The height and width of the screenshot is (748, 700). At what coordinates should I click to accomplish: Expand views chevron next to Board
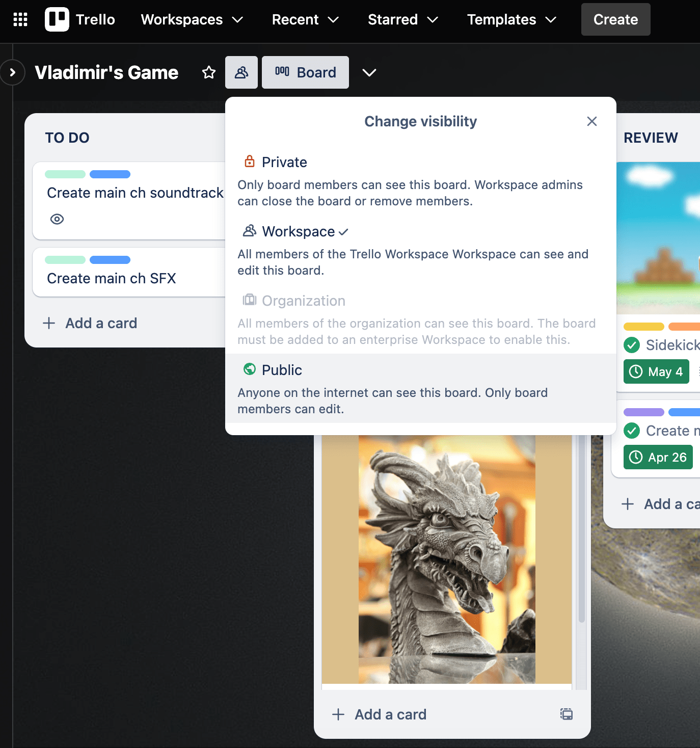[369, 72]
